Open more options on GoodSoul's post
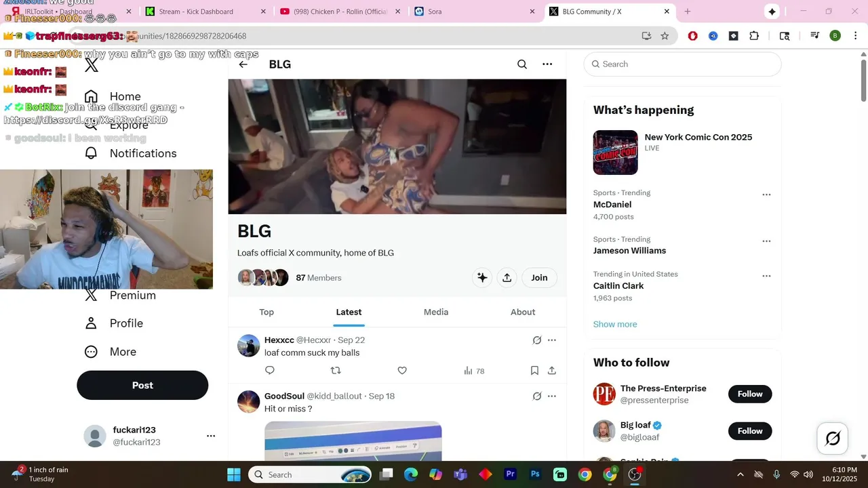Image resolution: width=868 pixels, height=488 pixels. click(x=552, y=396)
